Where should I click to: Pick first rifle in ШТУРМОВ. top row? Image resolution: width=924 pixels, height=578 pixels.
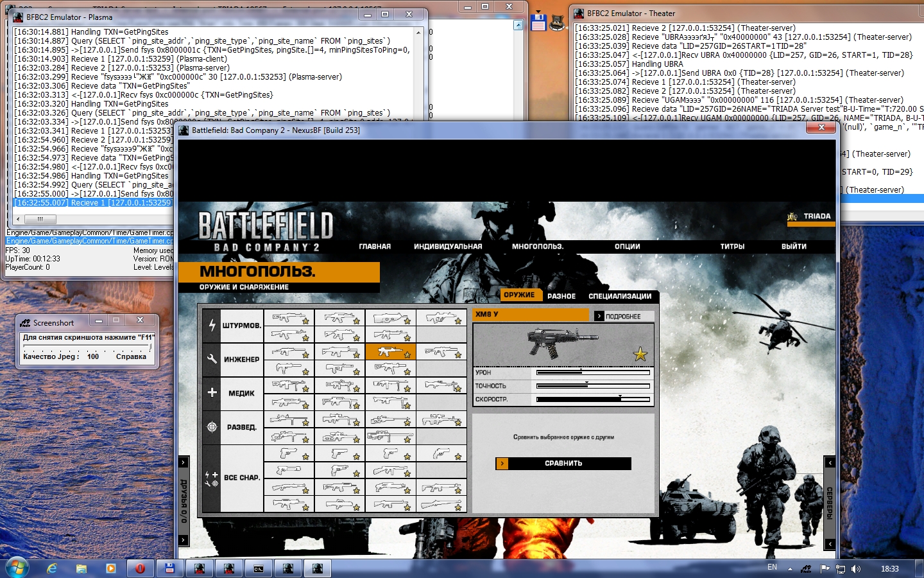(x=289, y=318)
